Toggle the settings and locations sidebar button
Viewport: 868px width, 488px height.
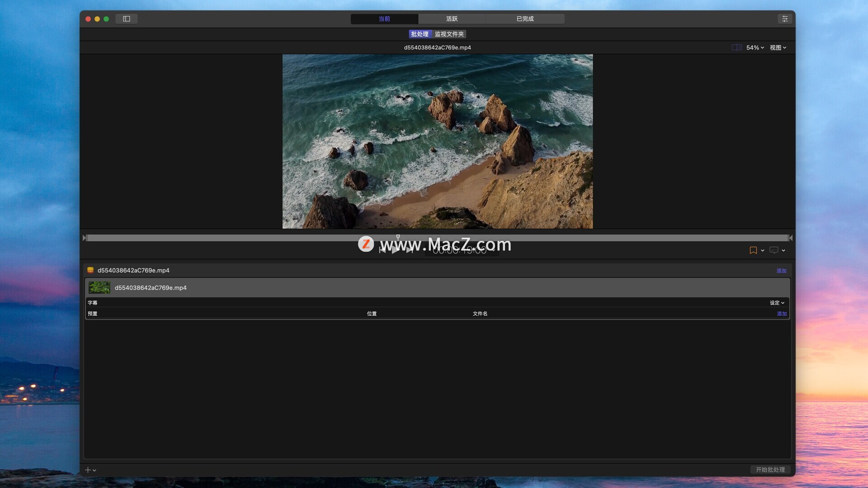click(x=127, y=19)
